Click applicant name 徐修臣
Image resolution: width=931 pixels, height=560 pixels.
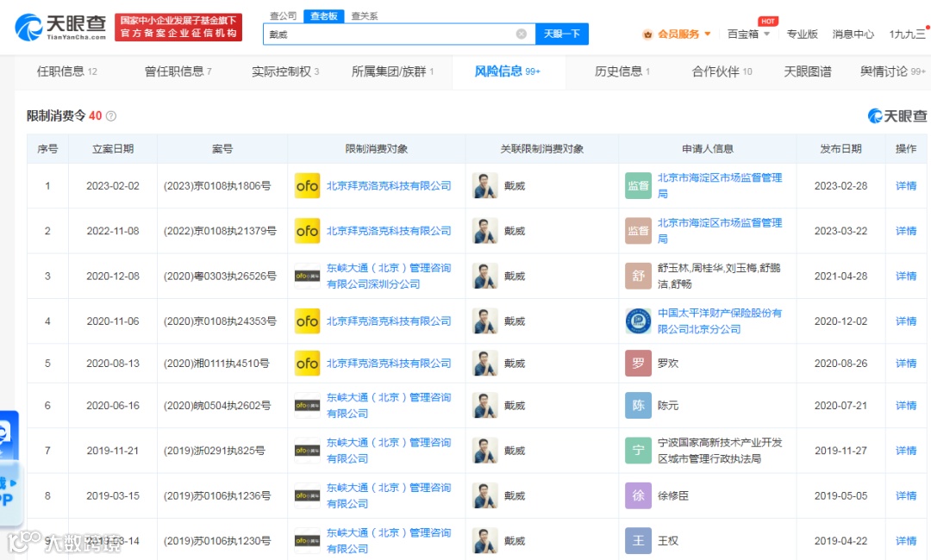(673, 495)
